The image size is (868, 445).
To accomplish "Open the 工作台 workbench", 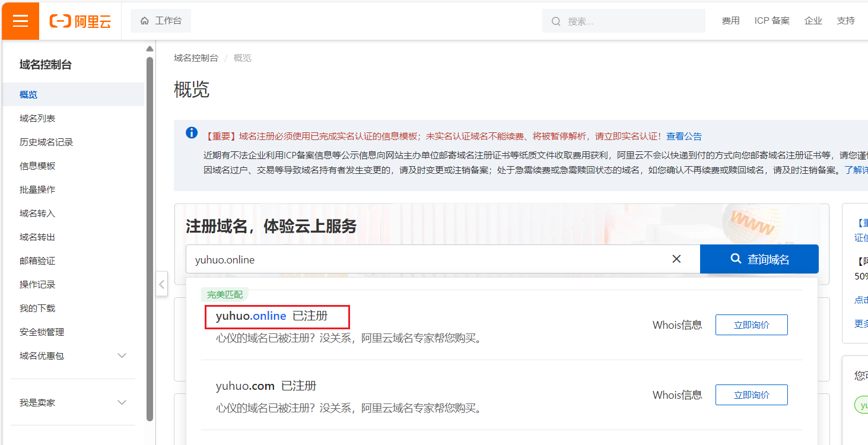I will point(161,21).
